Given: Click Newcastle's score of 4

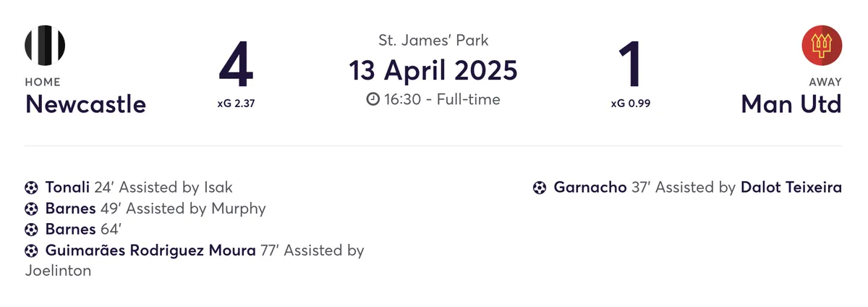Looking at the screenshot, I should point(236,66).
